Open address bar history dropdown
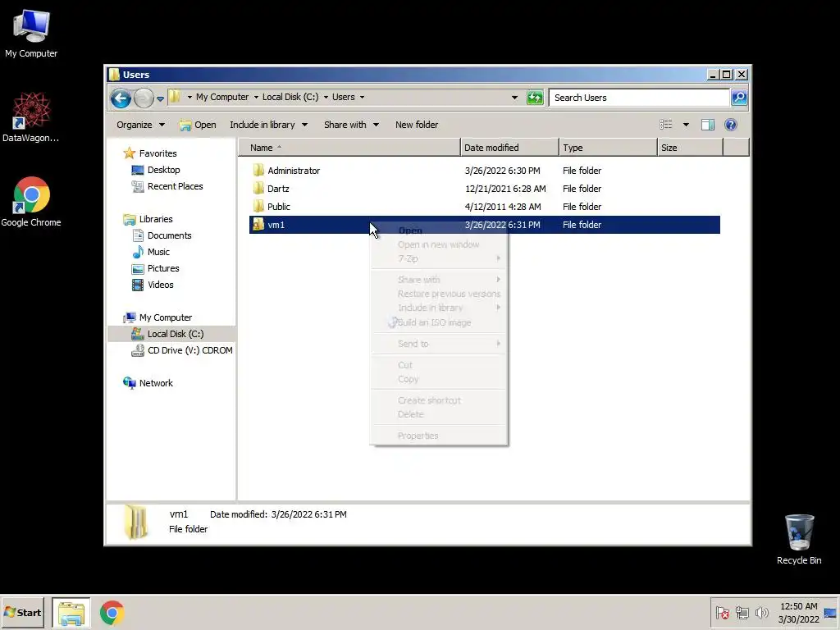Image resolution: width=840 pixels, height=630 pixels. tap(515, 98)
